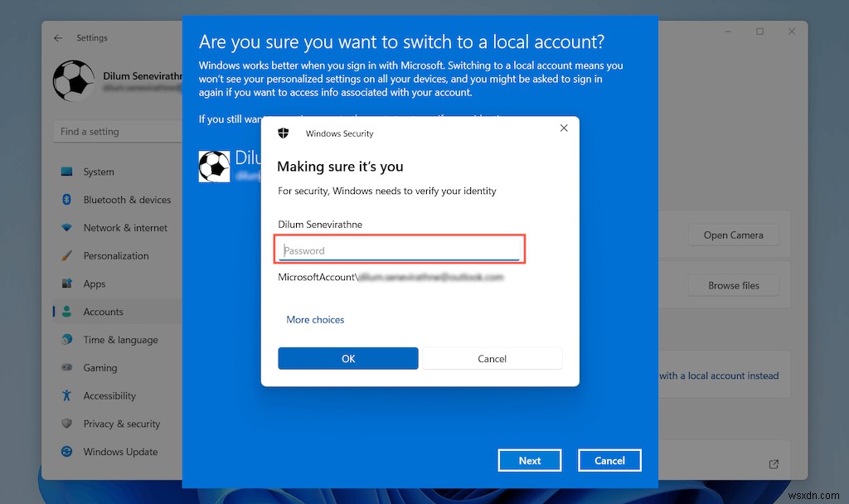Confirm identity with the OK button
The width and height of the screenshot is (849, 504).
(347, 358)
